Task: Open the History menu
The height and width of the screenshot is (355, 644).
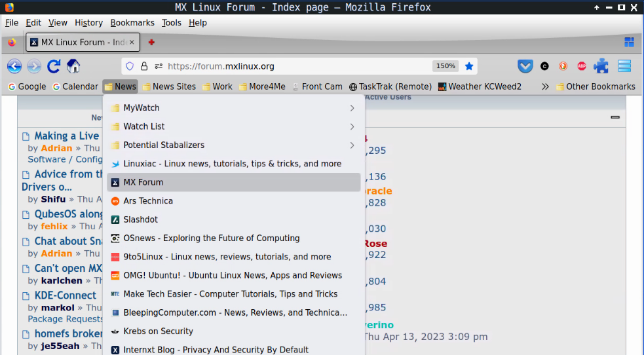Action: (88, 22)
